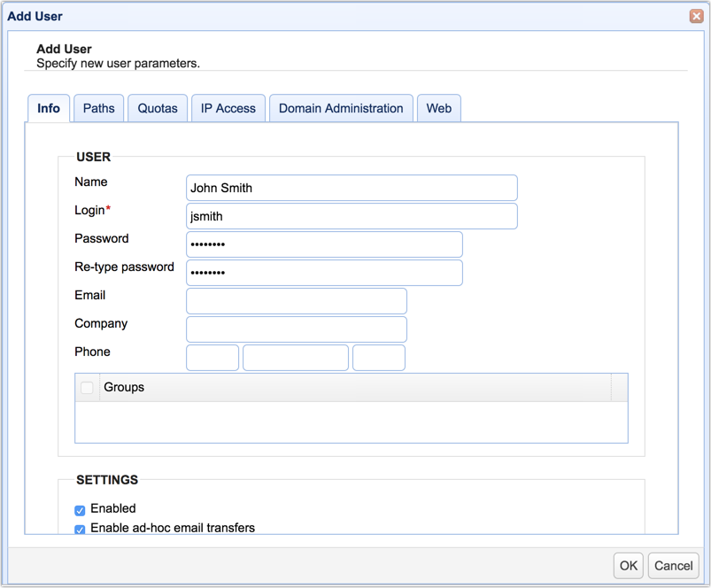Click the Company input field
The height and width of the screenshot is (588, 711).
(x=296, y=329)
